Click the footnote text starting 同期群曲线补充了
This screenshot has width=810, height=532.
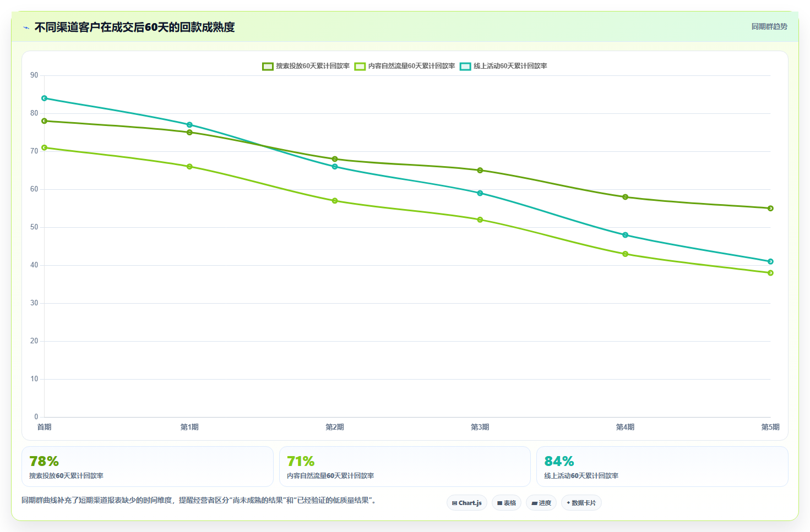pyautogui.click(x=199, y=500)
